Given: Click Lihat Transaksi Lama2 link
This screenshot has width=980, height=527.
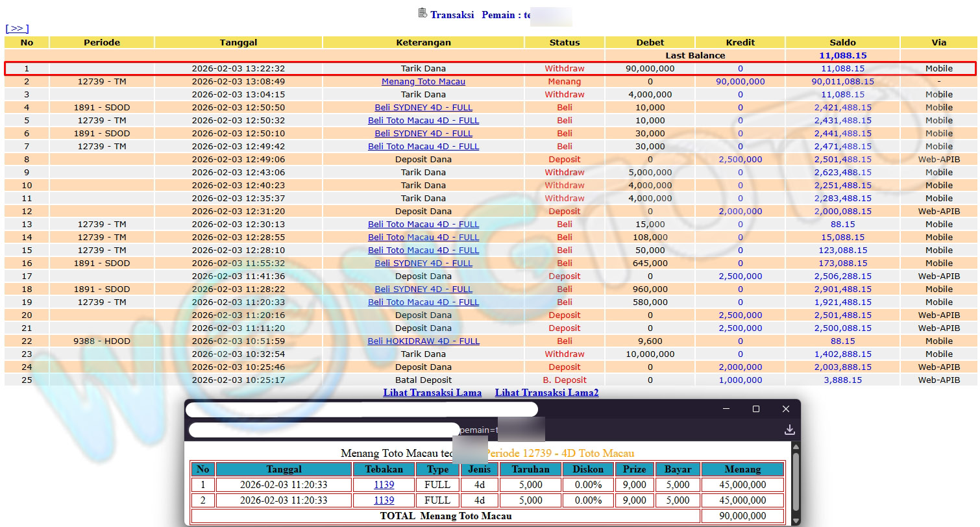Looking at the screenshot, I should 546,393.
